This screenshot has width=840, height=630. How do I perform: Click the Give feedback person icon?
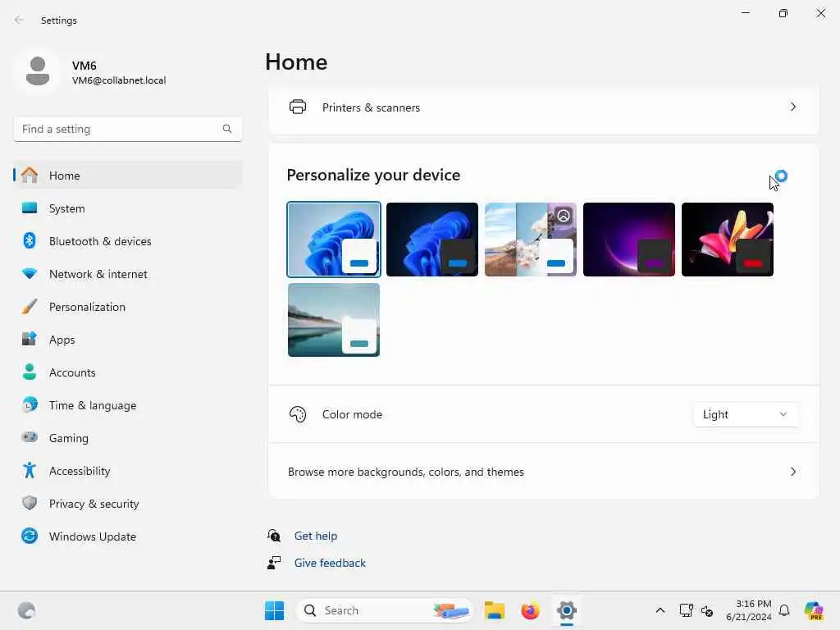274,563
